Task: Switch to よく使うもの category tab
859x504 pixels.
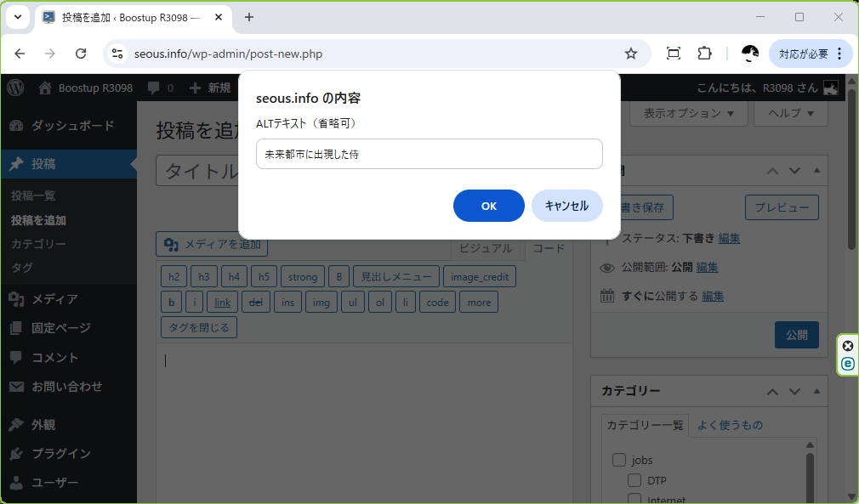Action: (729, 425)
